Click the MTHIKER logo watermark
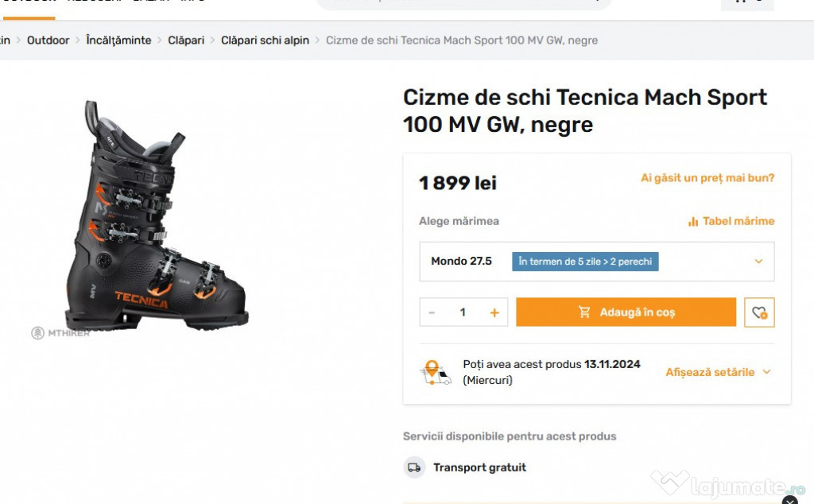 60,333
